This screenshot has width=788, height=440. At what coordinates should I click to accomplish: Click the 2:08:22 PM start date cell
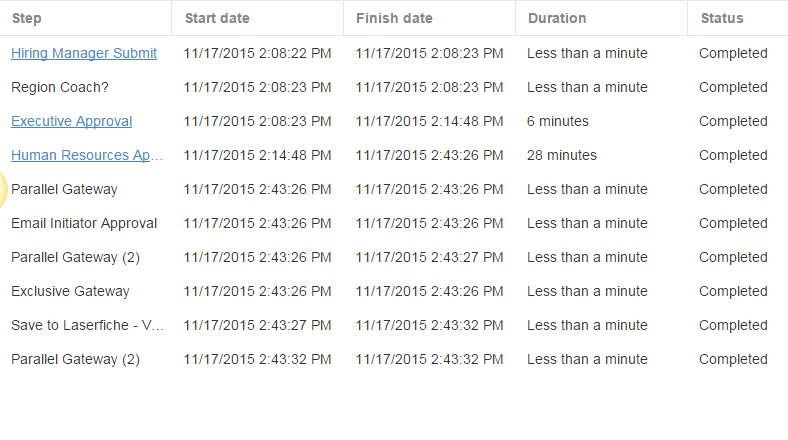coord(257,53)
